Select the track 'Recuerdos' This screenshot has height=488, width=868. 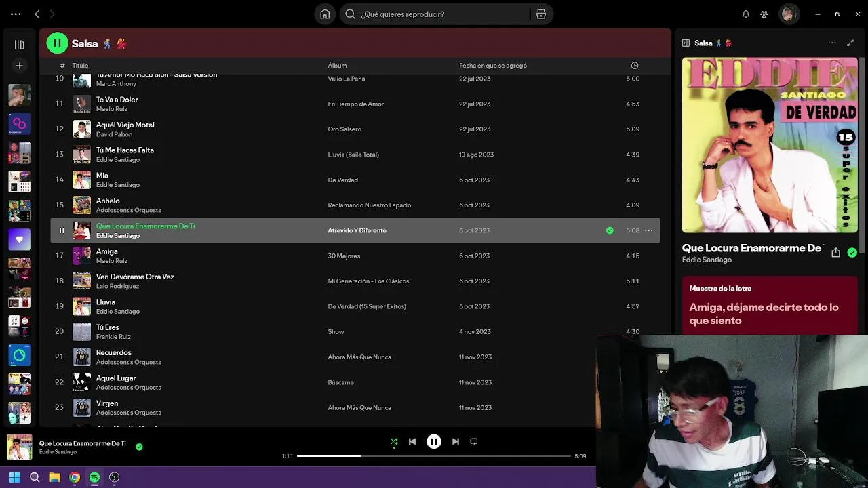(x=114, y=352)
